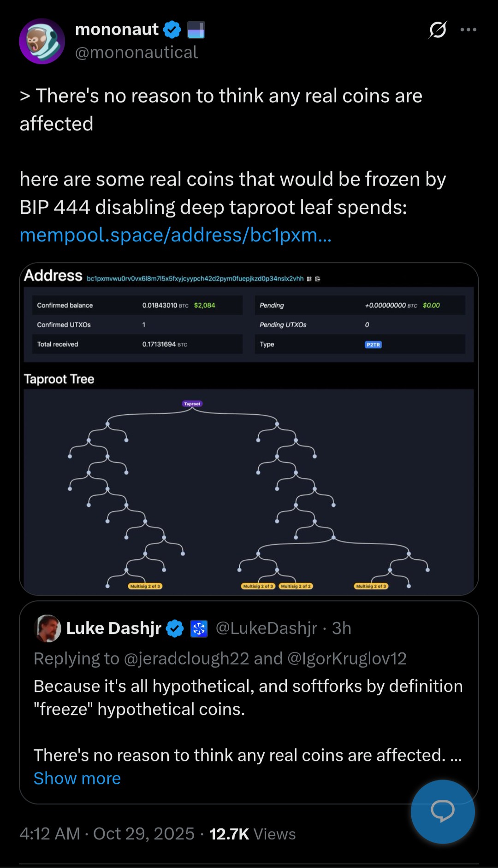
Task: Tap the affiliate badge next to mononaut
Action: tap(196, 29)
